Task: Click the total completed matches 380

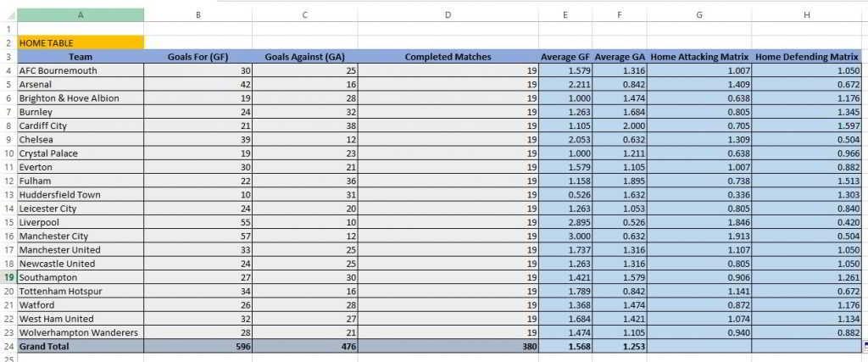Action: (448, 347)
